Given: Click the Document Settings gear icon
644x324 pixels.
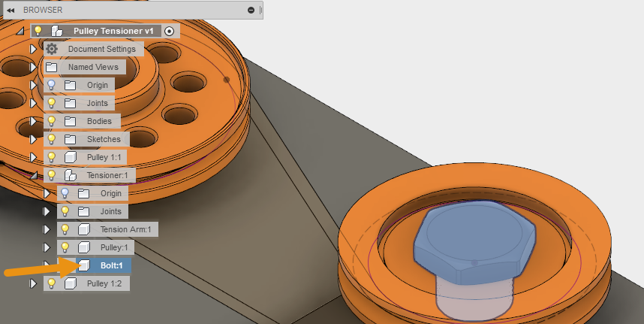Looking at the screenshot, I should click(x=51, y=49).
